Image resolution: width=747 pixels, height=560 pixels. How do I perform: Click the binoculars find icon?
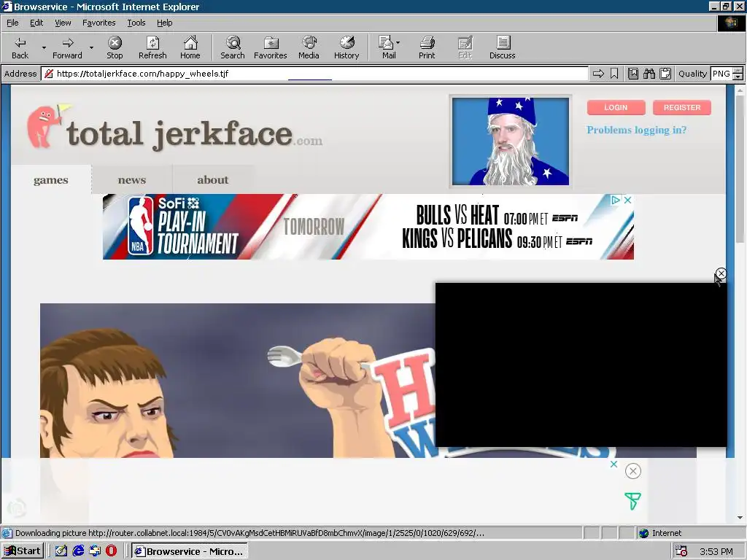coord(649,74)
